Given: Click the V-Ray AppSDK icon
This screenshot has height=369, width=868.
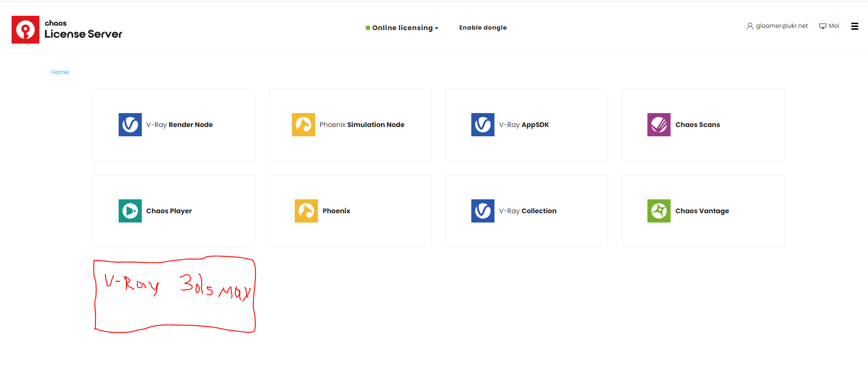Looking at the screenshot, I should pyautogui.click(x=483, y=125).
